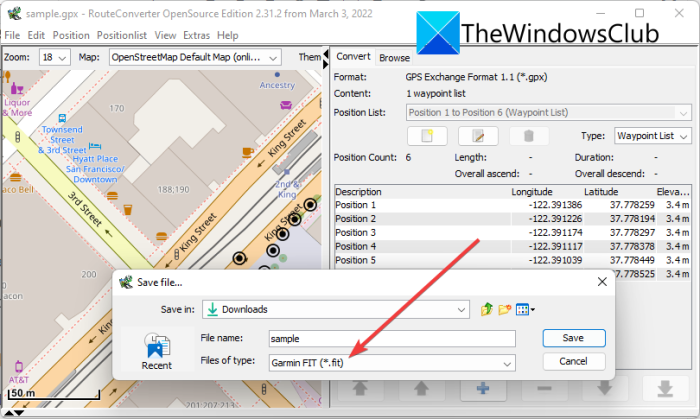
Task: Open the Extras menu
Action: pos(196,35)
